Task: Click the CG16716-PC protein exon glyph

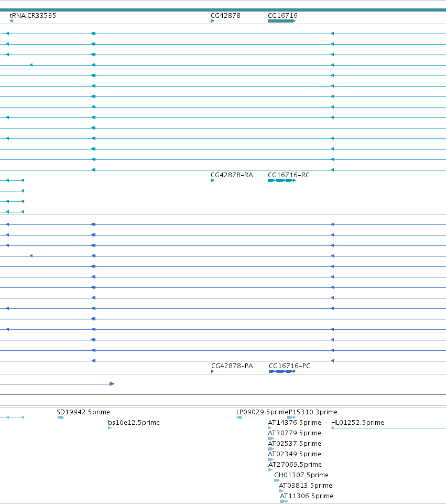Action: [282, 371]
